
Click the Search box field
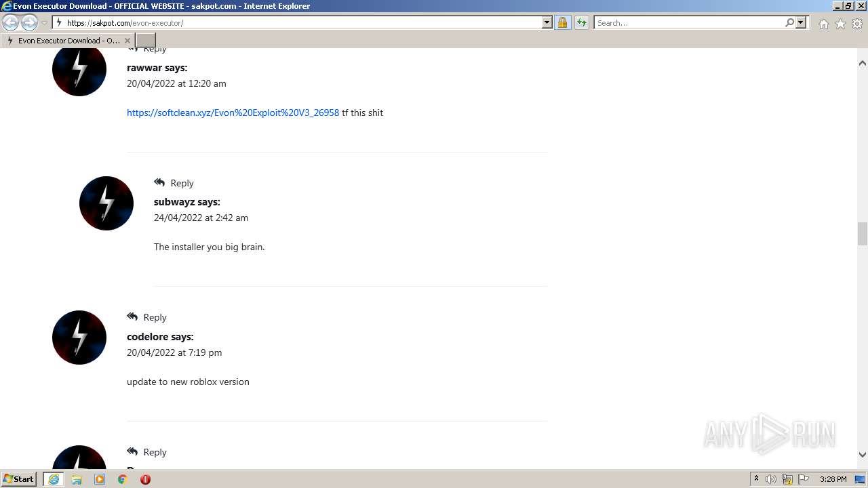click(x=688, y=23)
